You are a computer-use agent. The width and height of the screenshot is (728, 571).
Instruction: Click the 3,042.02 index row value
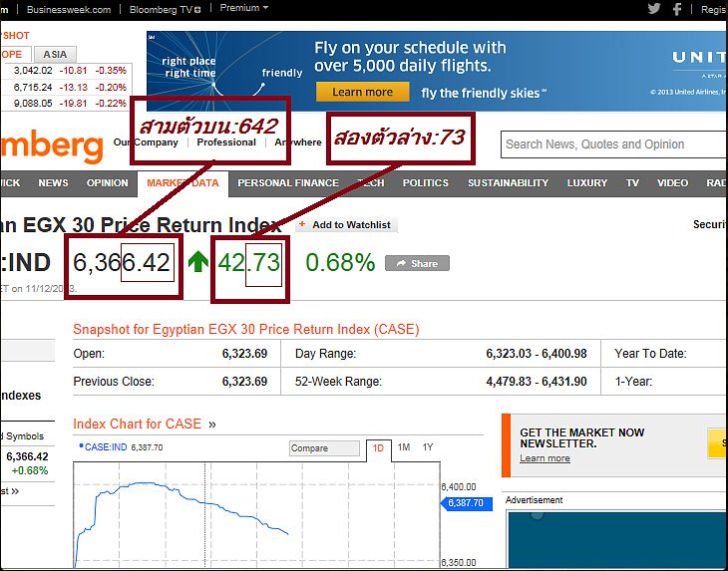tap(33, 71)
